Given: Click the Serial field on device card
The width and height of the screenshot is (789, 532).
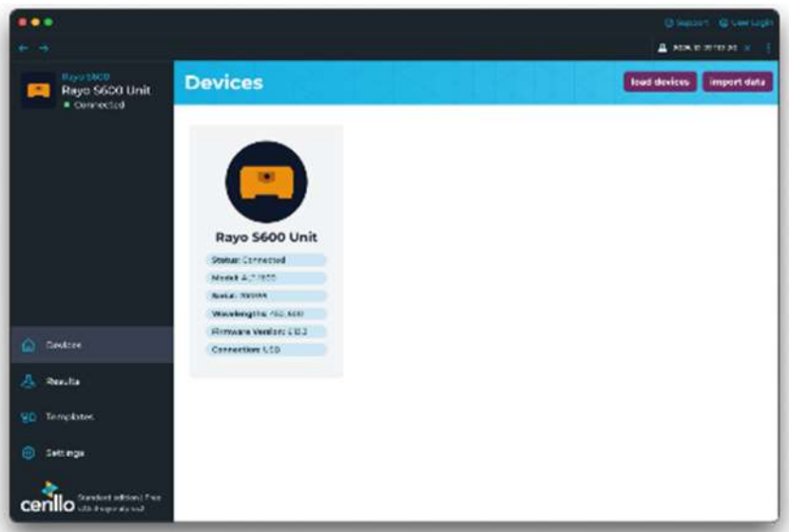Looking at the screenshot, I should pyautogui.click(x=266, y=295).
